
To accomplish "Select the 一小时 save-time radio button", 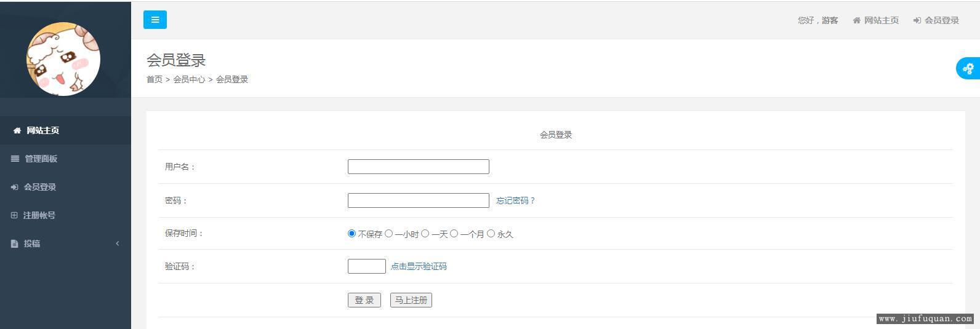I will [388, 234].
